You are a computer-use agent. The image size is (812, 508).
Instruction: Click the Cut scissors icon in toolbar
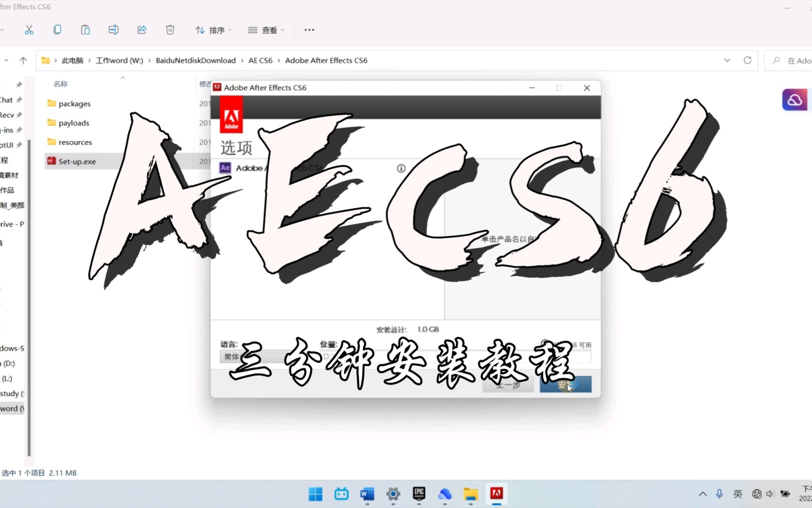pyautogui.click(x=29, y=30)
